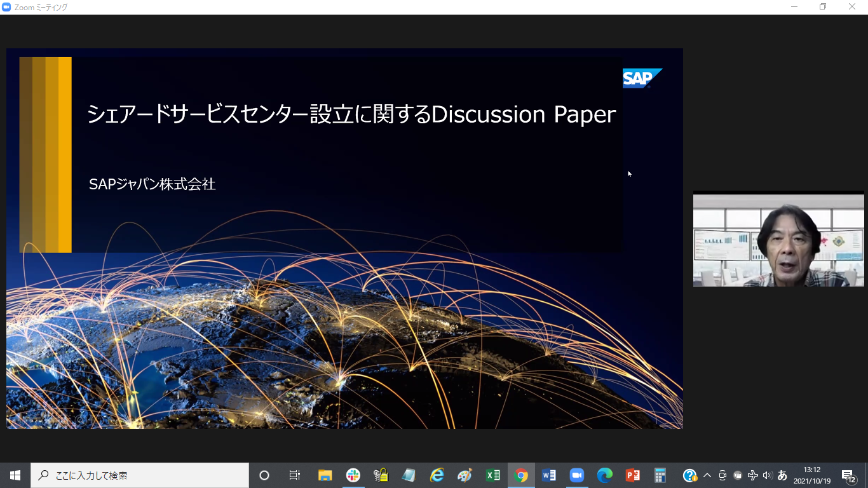Click the taskbar search box
Image resolution: width=868 pixels, height=488 pixels.
(140, 475)
